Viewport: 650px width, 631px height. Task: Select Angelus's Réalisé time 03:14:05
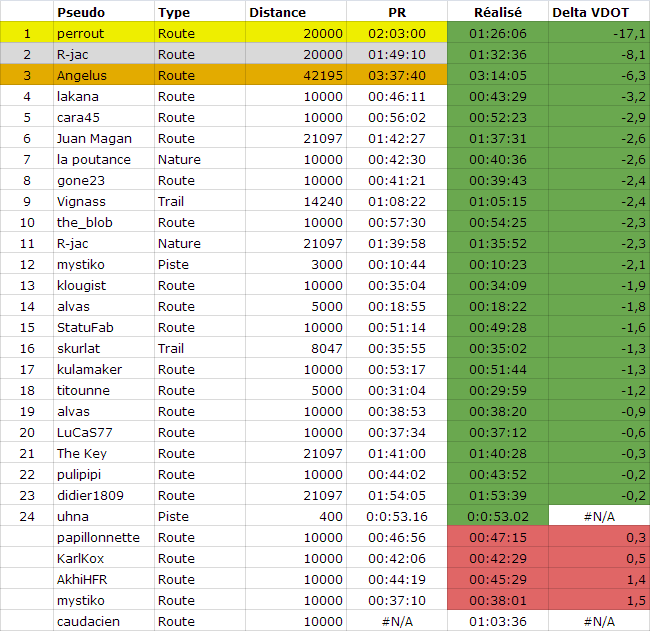(498, 75)
